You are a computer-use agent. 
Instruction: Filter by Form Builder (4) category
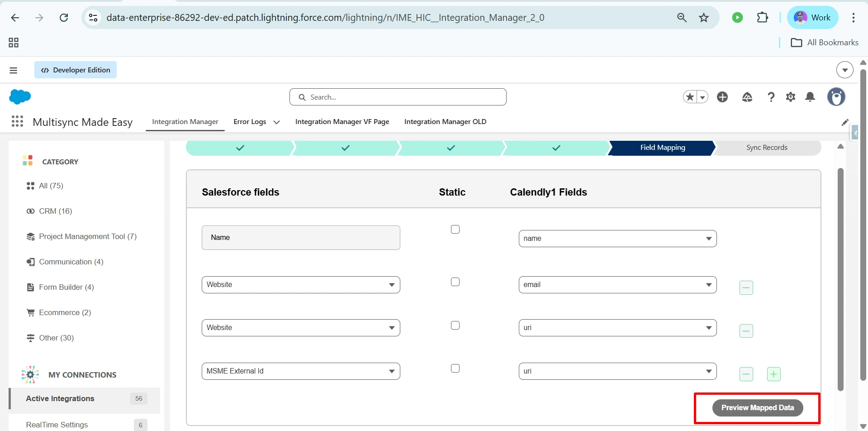click(x=66, y=287)
